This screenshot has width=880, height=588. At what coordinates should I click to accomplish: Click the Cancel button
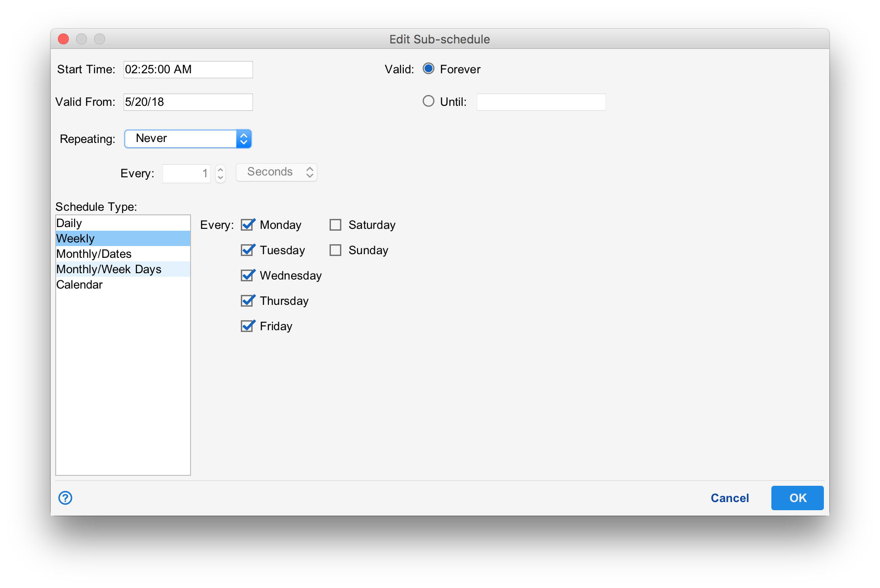729,498
